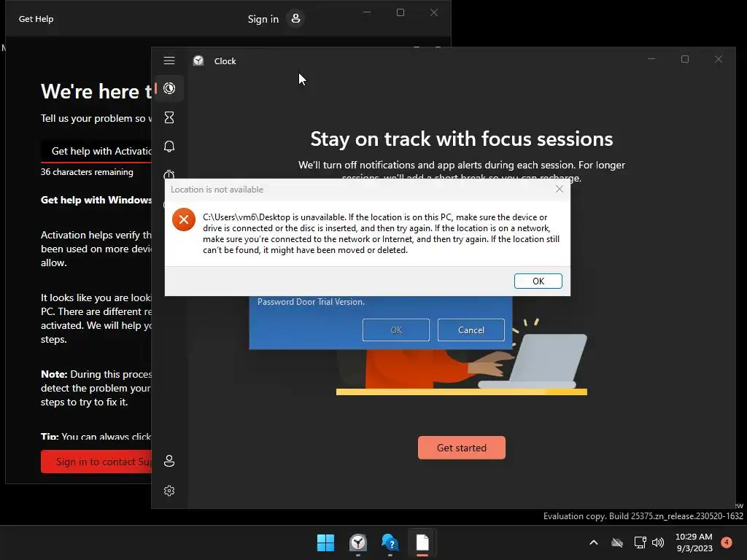Open the Clock app hamburger navigation menu
The width and height of the screenshot is (747, 560).
point(169,61)
